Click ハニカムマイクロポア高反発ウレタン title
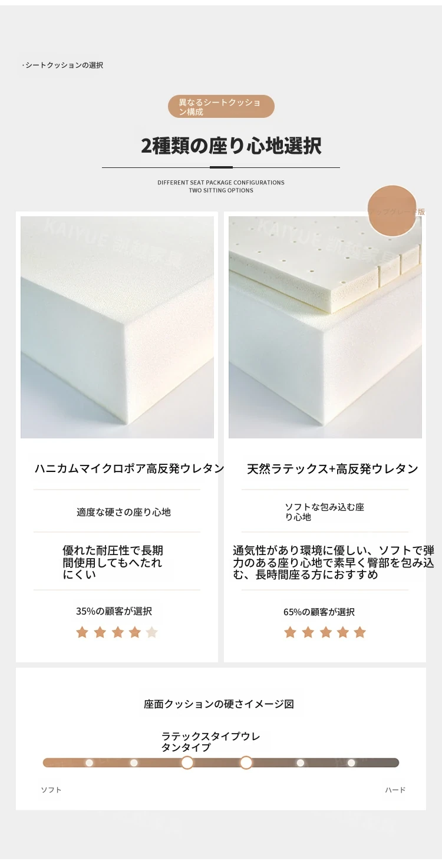 [130, 468]
